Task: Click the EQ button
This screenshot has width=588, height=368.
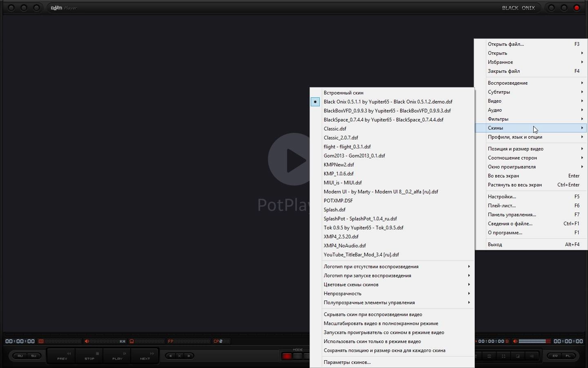Action: coord(555,356)
